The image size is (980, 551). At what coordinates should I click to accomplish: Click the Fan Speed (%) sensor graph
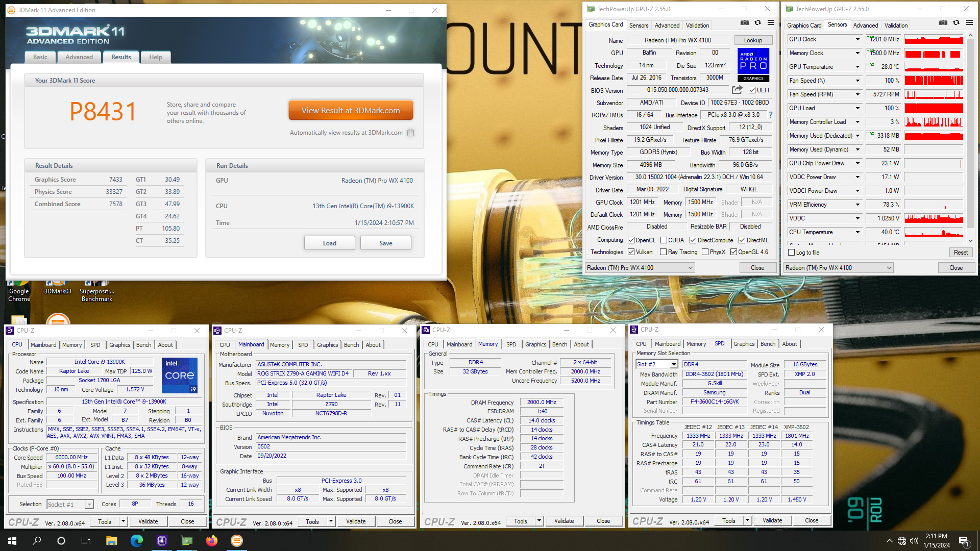click(x=934, y=81)
